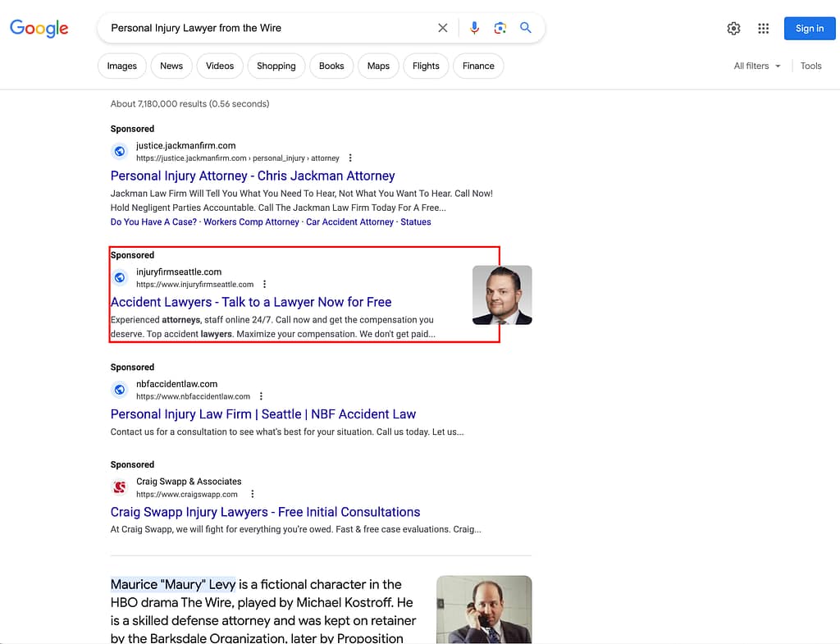Open three-dot menu for jackmanfirm ad
840x644 pixels.
pyautogui.click(x=350, y=158)
